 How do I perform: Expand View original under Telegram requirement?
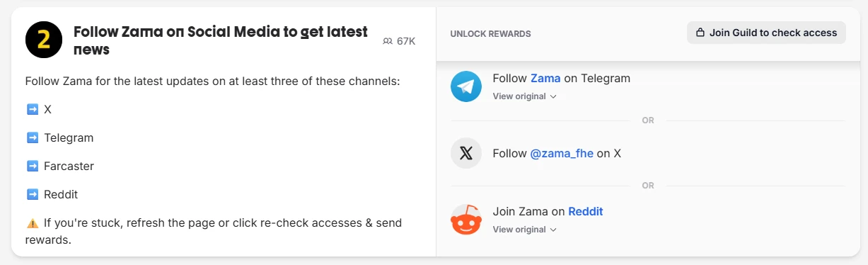(x=525, y=96)
